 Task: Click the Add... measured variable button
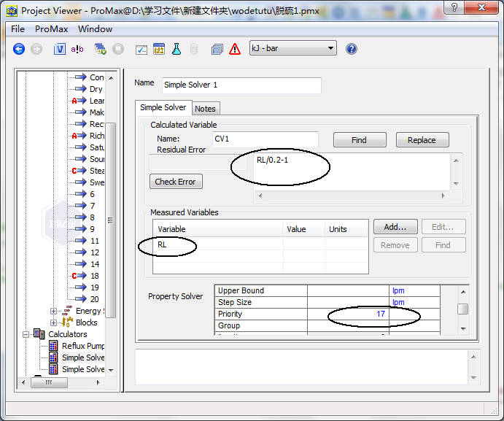[x=395, y=227]
